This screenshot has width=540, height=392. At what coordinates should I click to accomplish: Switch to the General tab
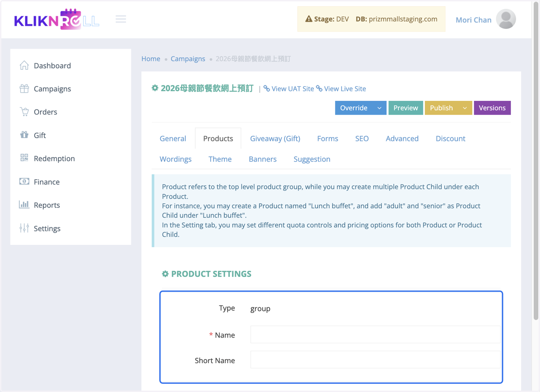(x=173, y=139)
